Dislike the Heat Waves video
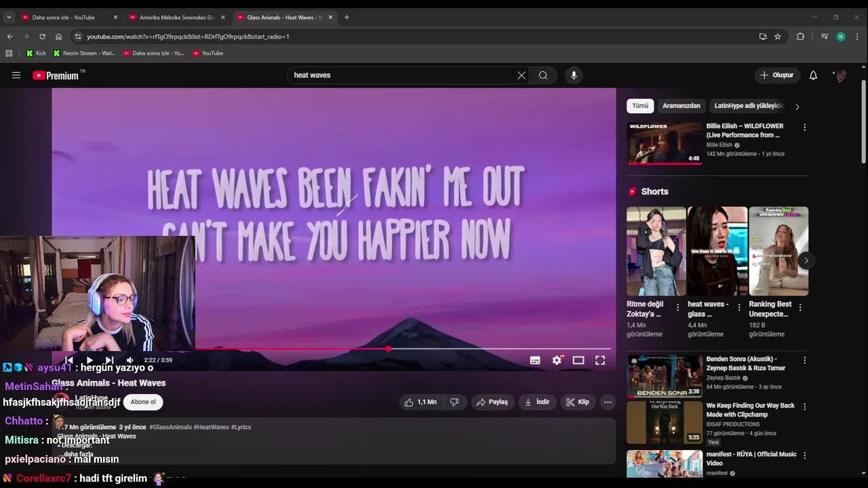 [454, 402]
